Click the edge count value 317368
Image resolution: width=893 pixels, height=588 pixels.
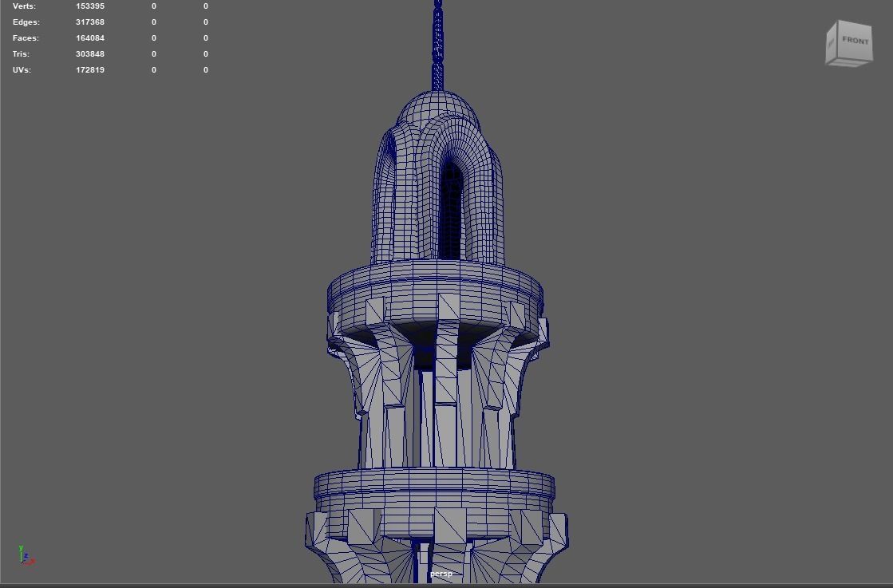(x=90, y=22)
